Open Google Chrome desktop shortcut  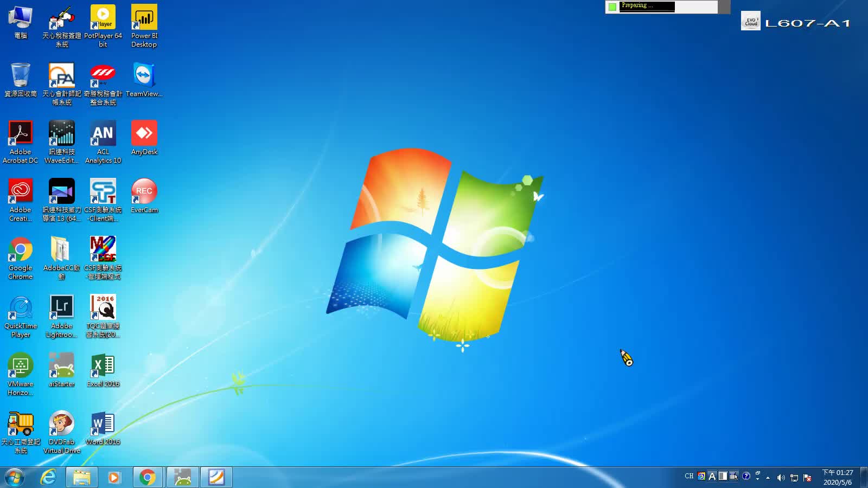(x=21, y=258)
